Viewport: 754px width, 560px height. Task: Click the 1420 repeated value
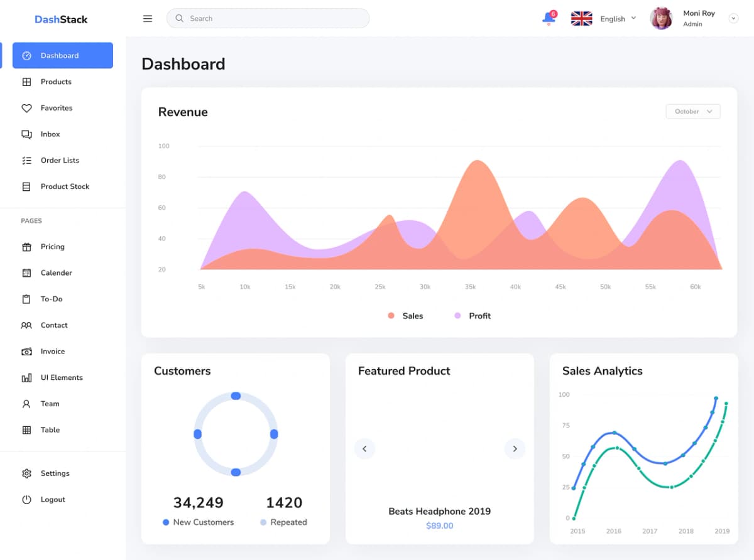[284, 503]
